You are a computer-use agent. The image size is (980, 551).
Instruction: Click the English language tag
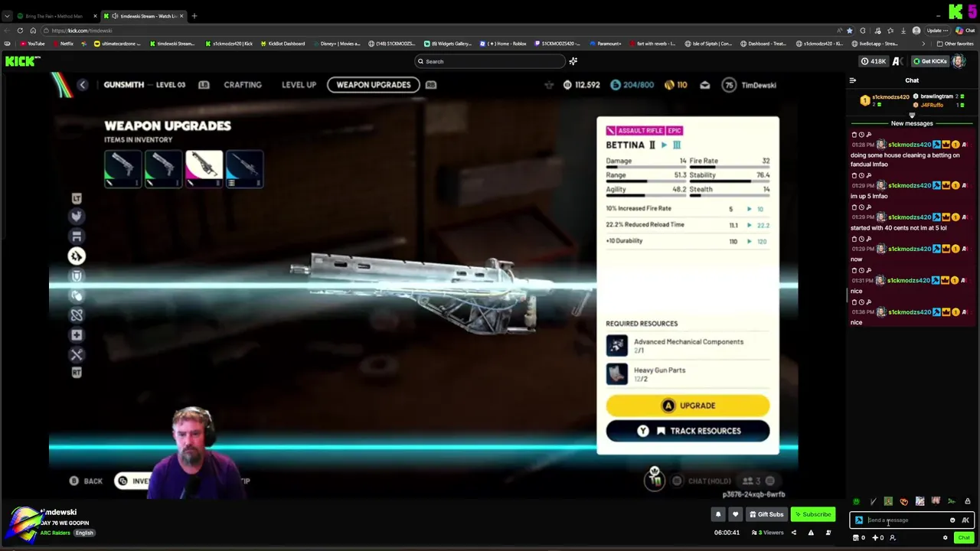pos(84,533)
